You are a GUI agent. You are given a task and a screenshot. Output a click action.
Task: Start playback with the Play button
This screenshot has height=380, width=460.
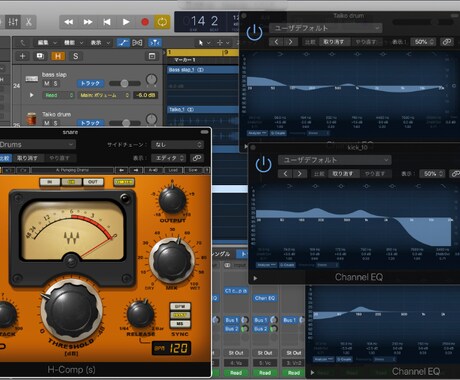click(126, 22)
